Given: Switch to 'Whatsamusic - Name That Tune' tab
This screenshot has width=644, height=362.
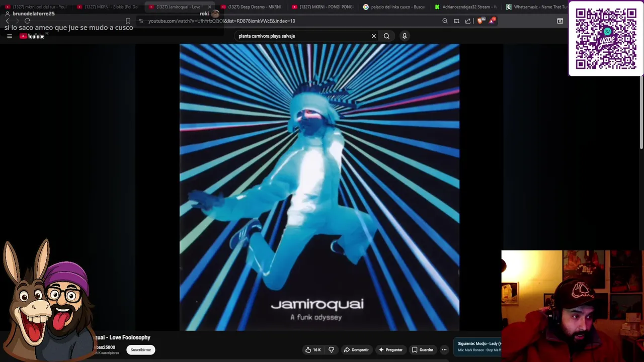Looking at the screenshot, I should coord(535,7).
